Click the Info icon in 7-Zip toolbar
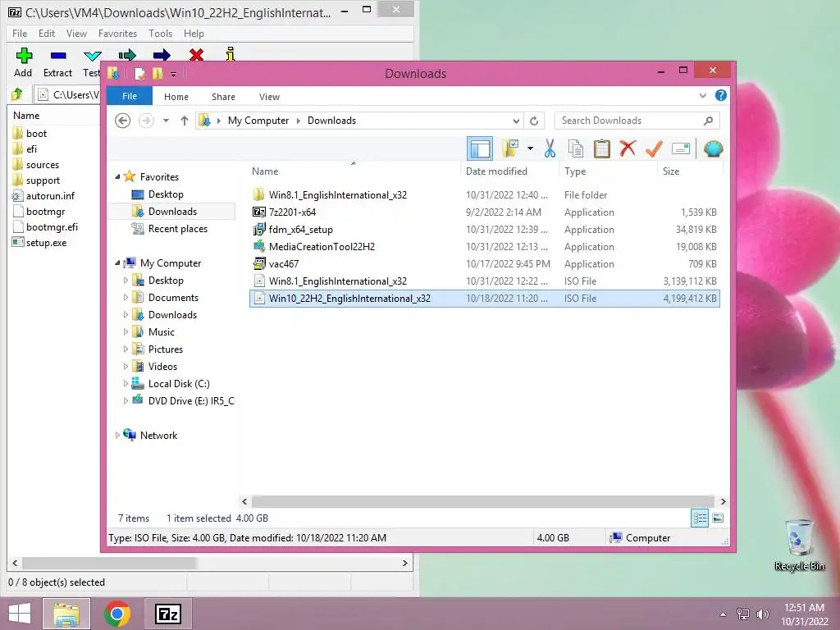 [x=231, y=54]
